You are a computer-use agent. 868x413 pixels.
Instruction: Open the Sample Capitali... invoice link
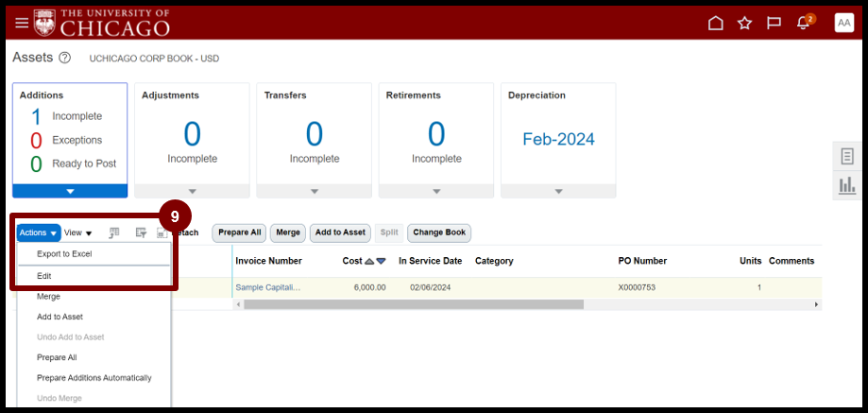[x=268, y=288]
